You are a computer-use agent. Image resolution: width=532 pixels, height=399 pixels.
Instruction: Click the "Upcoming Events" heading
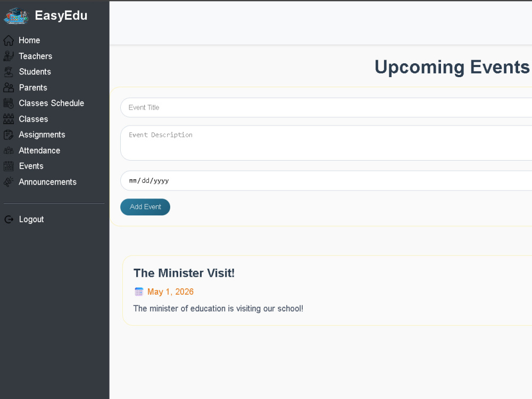pyautogui.click(x=452, y=67)
